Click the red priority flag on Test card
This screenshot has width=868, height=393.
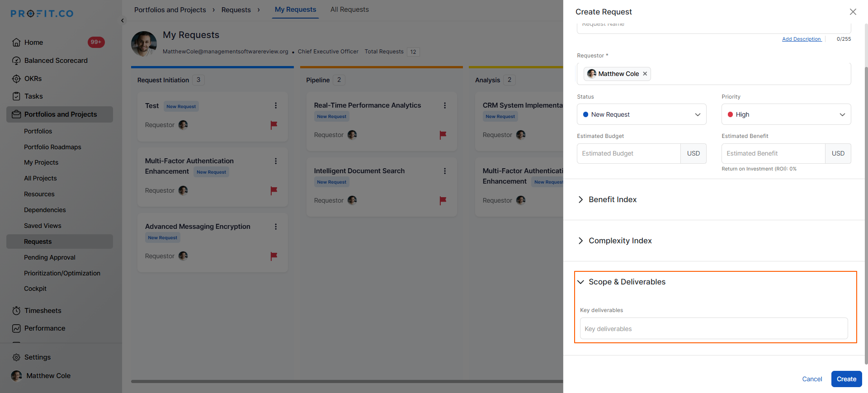point(274,125)
